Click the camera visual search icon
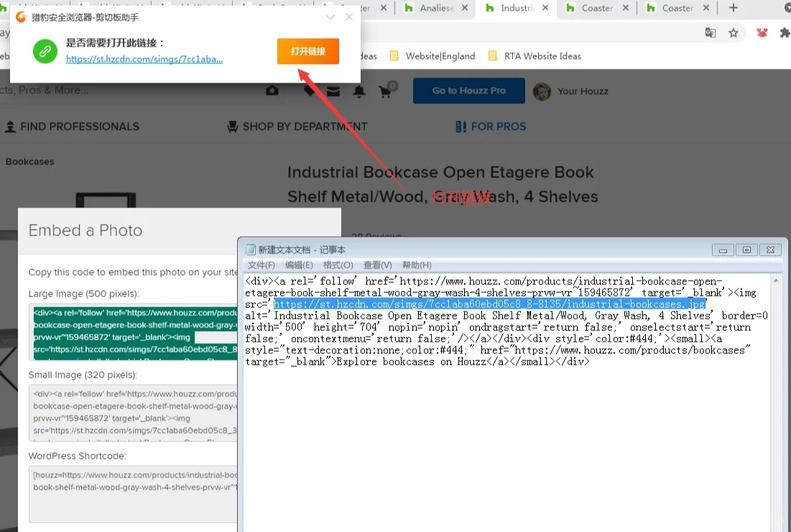The height and width of the screenshot is (532, 791). coord(272,90)
